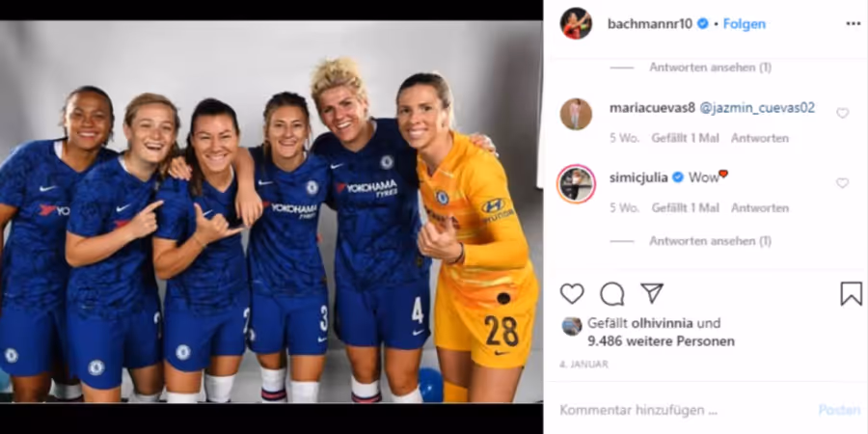Open the bachmannr10 username link

(650, 24)
